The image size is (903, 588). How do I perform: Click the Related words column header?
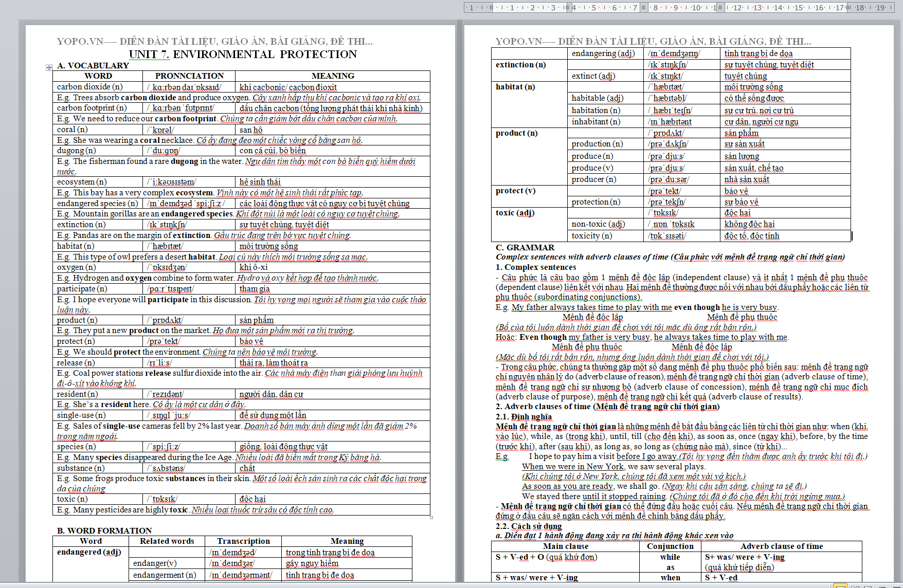click(167, 541)
